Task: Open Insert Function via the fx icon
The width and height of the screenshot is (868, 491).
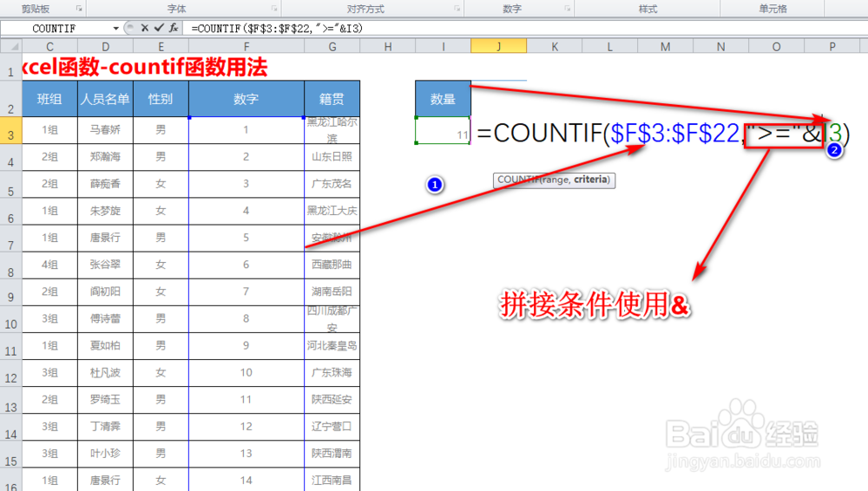Action: pos(174,28)
